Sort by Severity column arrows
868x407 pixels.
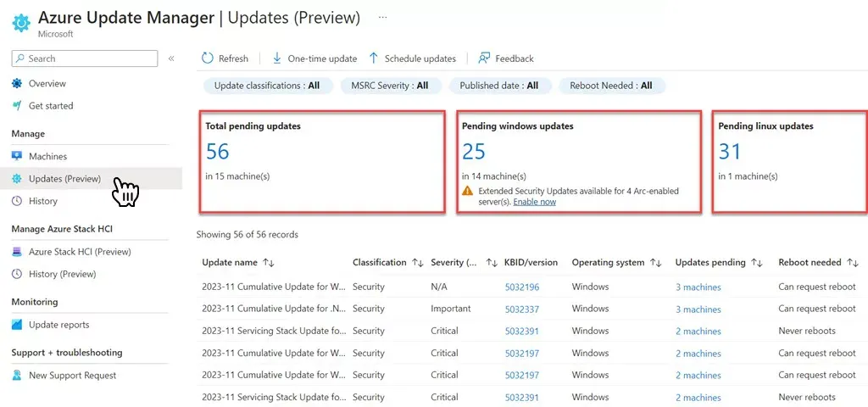(x=492, y=263)
